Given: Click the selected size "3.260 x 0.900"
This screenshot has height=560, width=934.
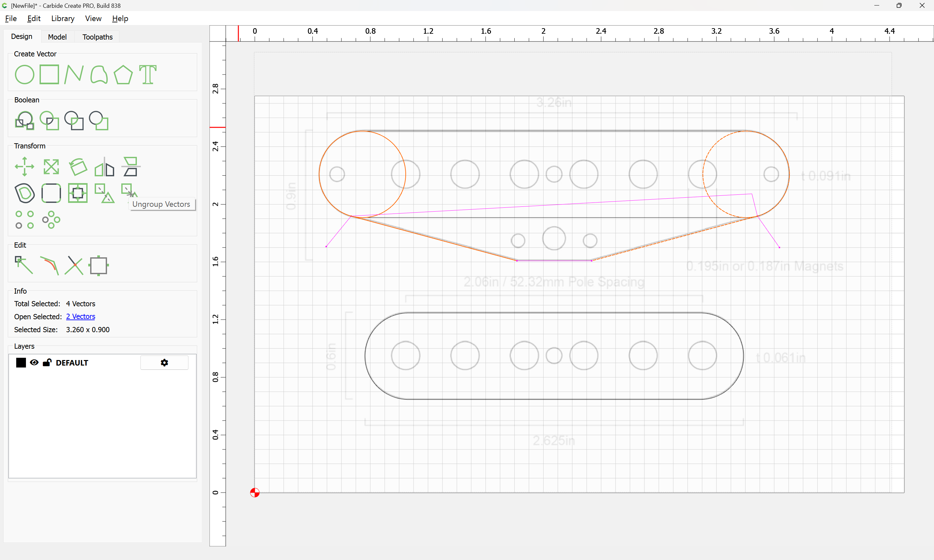Looking at the screenshot, I should tap(88, 330).
